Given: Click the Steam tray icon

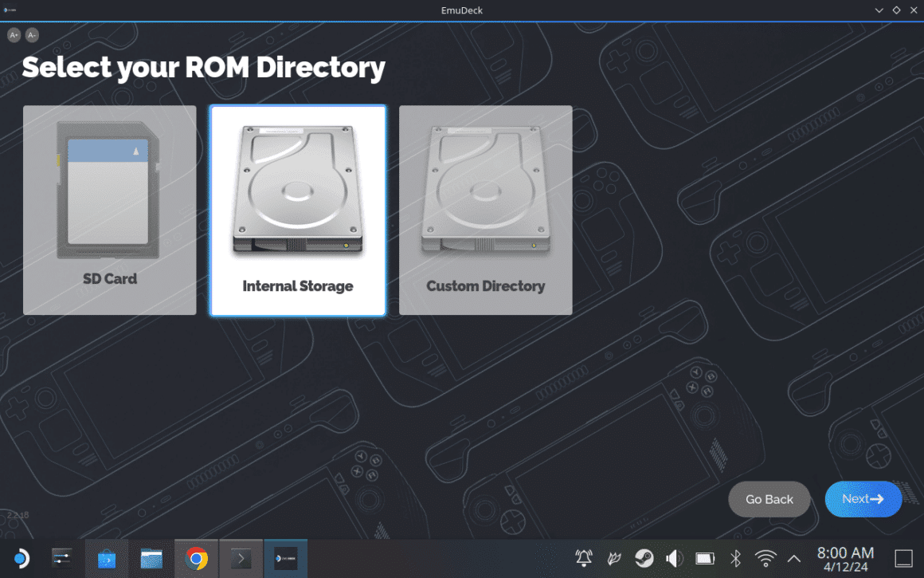Looking at the screenshot, I should [x=644, y=558].
